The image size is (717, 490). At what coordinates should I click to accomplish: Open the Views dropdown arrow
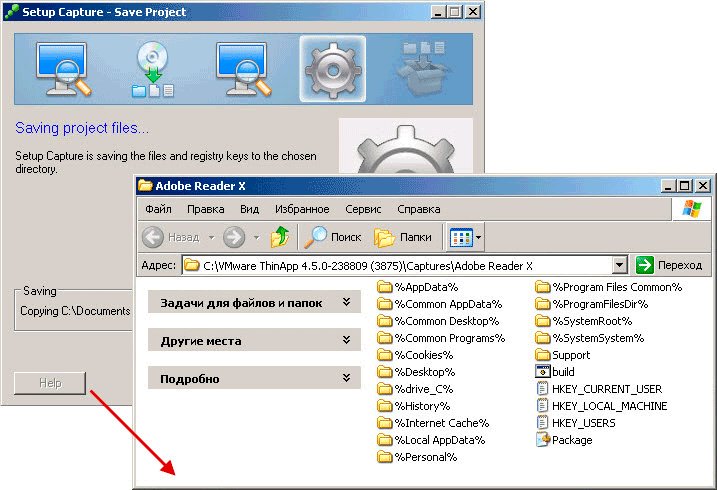tap(479, 238)
